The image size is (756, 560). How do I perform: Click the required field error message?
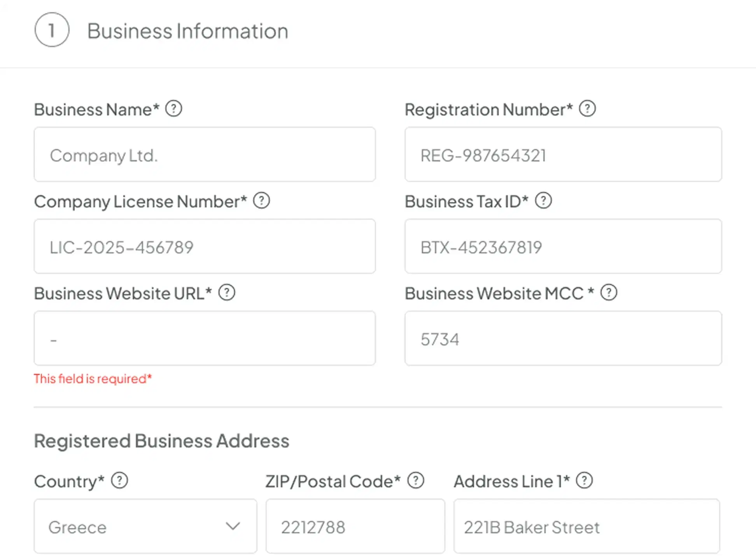coord(93,378)
